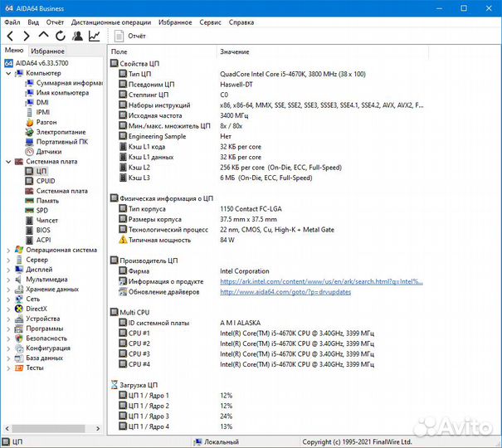The image size is (502, 448).
Task: Click the Forward navigation arrow
Action: [x=27, y=37]
